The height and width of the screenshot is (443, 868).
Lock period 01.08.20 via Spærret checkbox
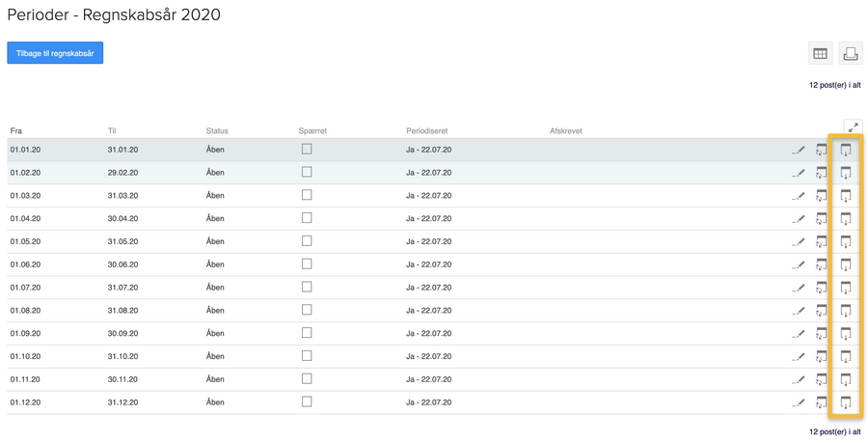307,310
